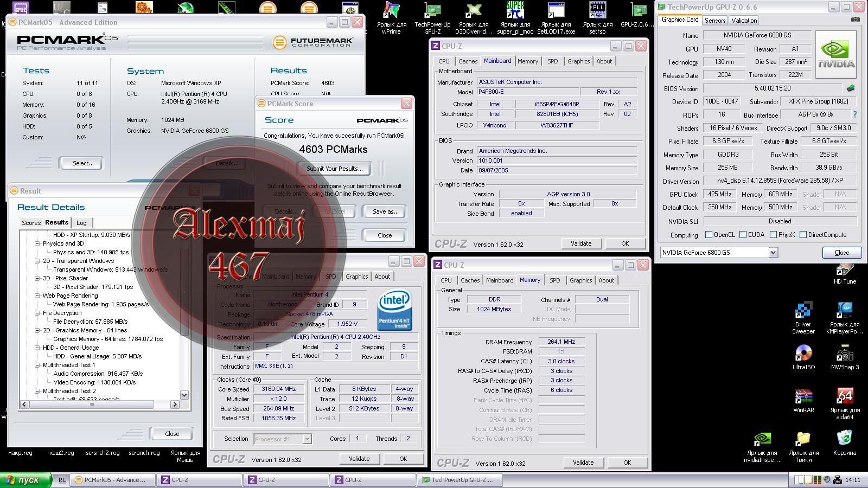Click the scroll-right arrow in Result Details
Viewport: 868px width, 488px height.
coord(175,404)
